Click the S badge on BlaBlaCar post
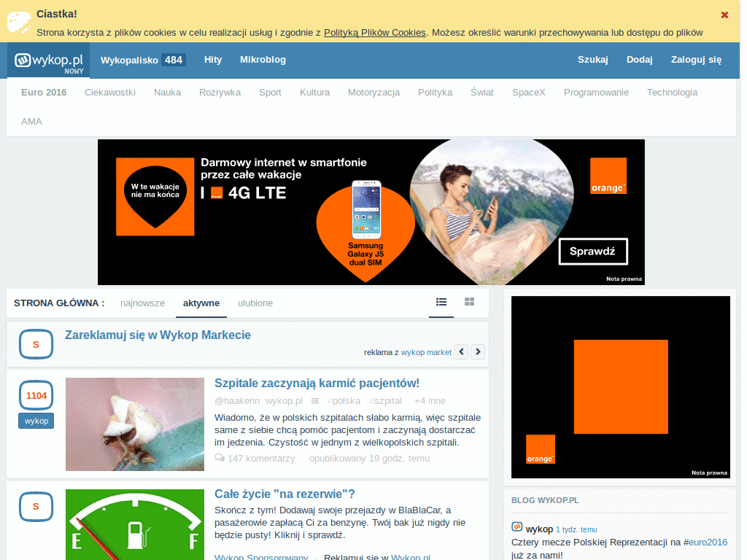747x560 pixels. (x=36, y=507)
